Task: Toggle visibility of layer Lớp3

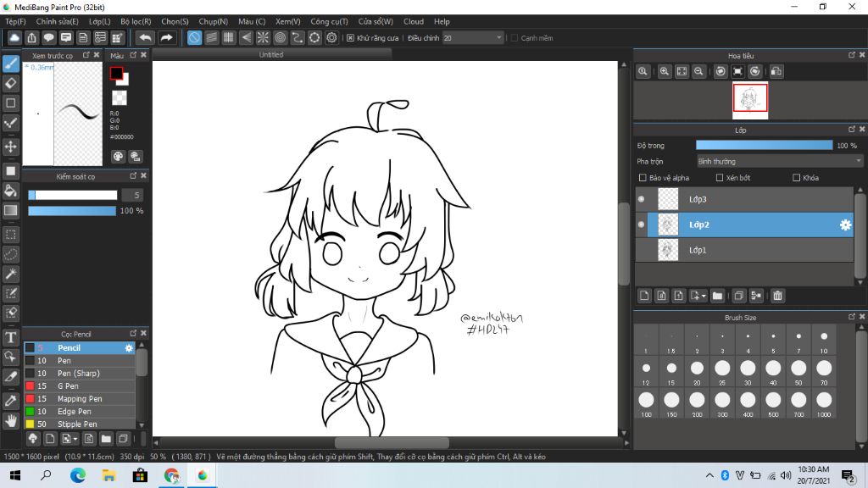Action: [641, 199]
